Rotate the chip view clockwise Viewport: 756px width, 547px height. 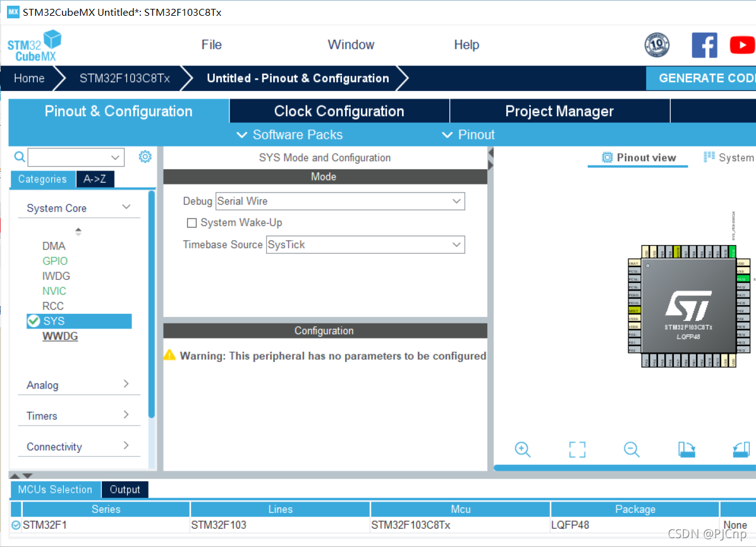tap(686, 449)
